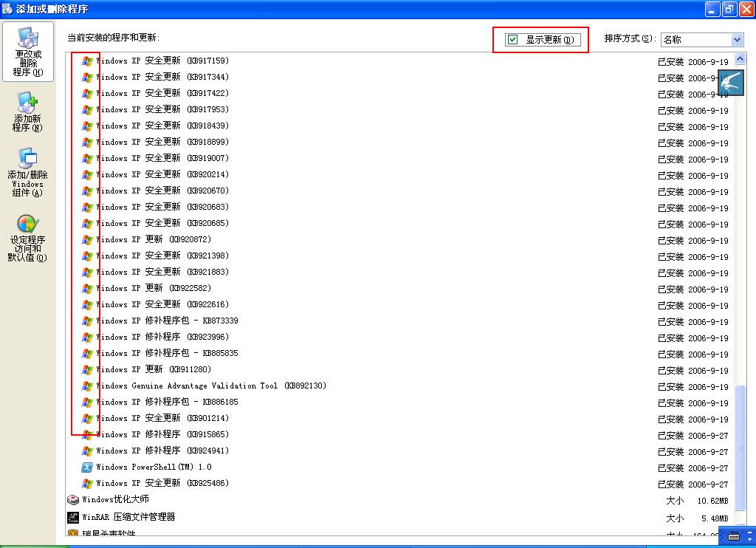Click the icon of KB919007 security update

click(87, 159)
